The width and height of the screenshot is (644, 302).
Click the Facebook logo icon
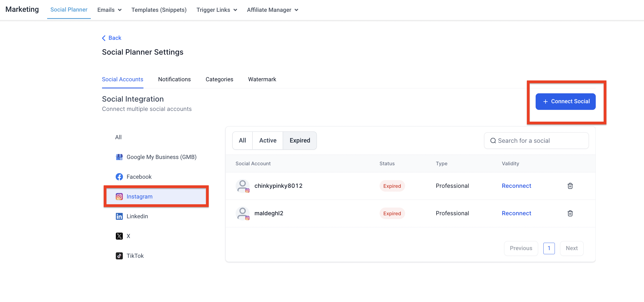[119, 177]
